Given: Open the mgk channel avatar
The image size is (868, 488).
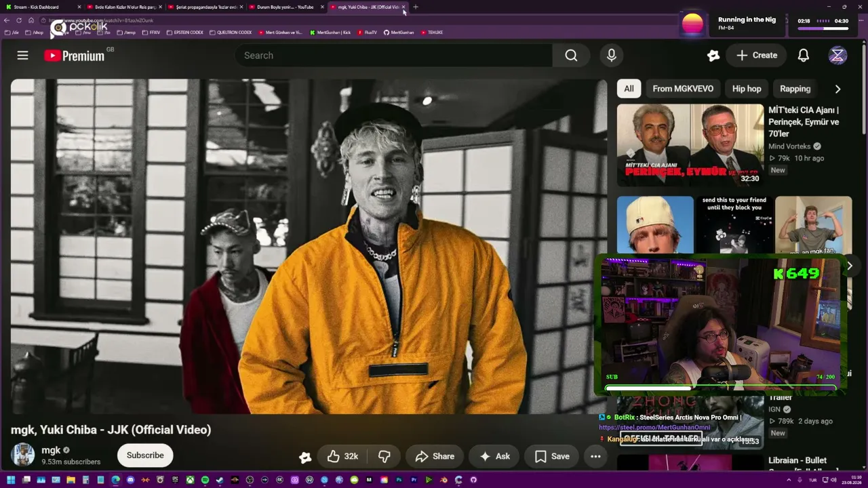Looking at the screenshot, I should click(23, 455).
